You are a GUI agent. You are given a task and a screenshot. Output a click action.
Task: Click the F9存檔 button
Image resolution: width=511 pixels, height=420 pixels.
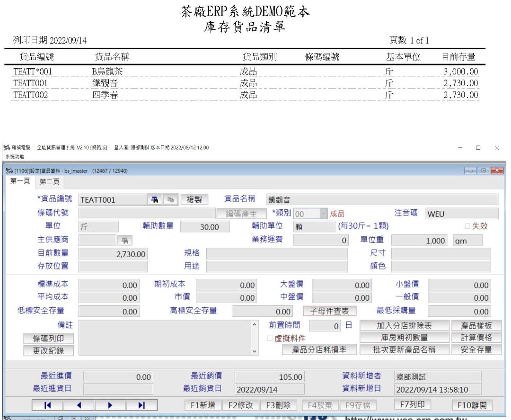[358, 405]
